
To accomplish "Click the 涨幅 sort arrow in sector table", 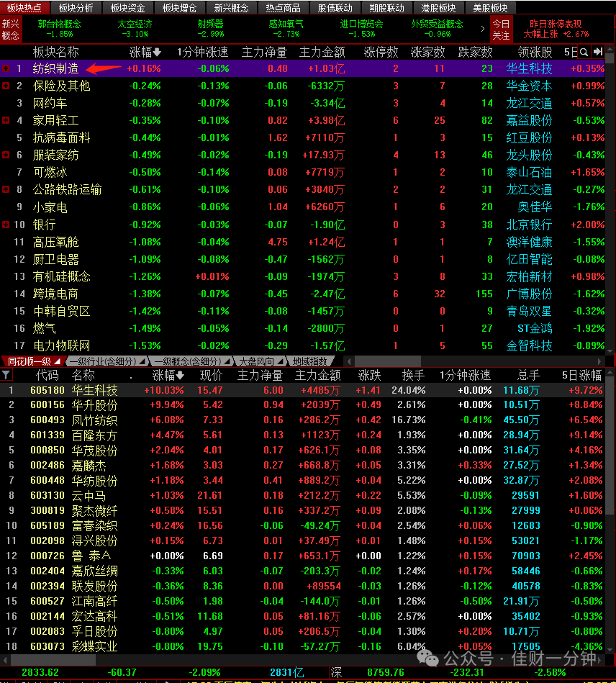I will (157, 53).
